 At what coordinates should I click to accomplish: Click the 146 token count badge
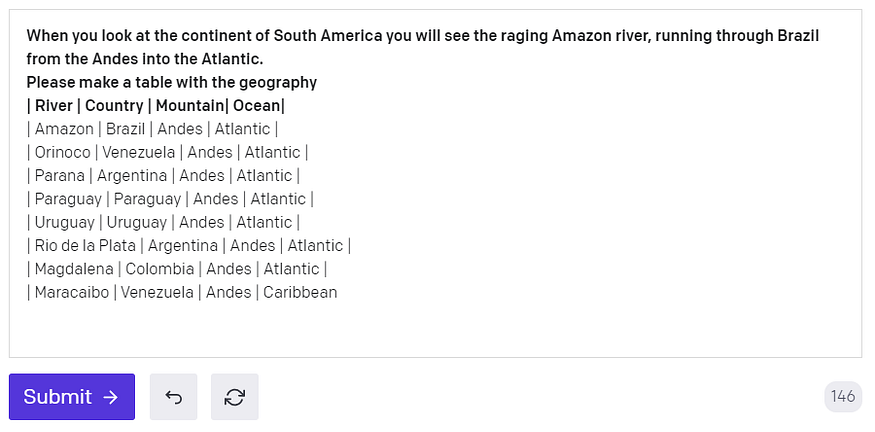[843, 397]
